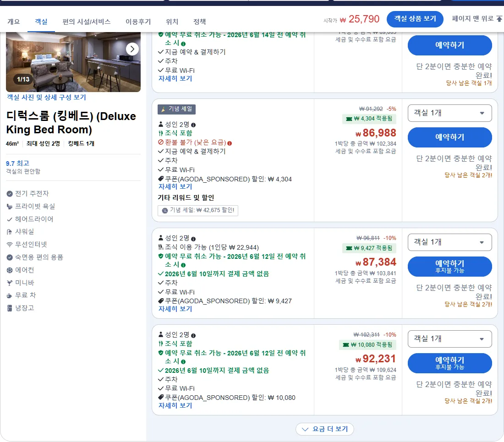Click 자세히 보기 under the ₩ 9,427 coupon line
The height and width of the screenshot is (442, 504).
[175, 309]
